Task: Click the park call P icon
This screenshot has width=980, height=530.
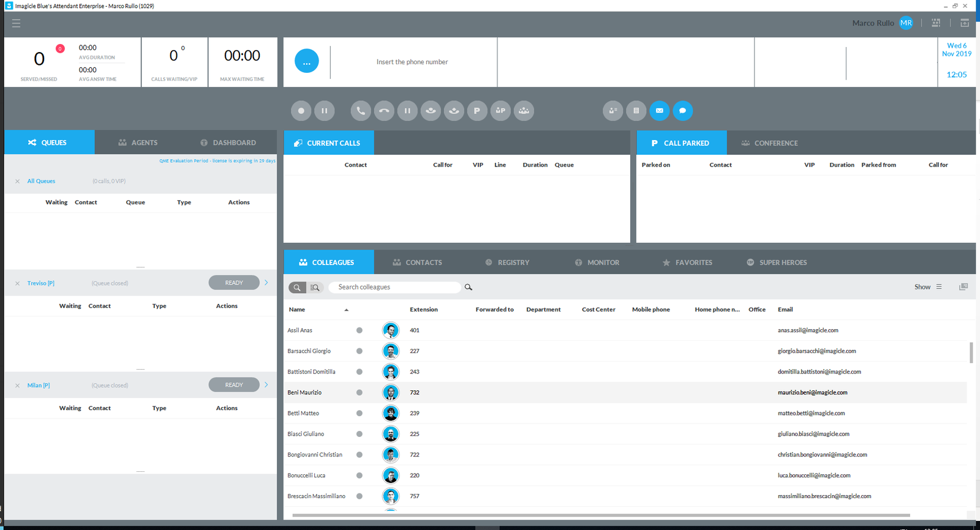Action: [x=477, y=111]
